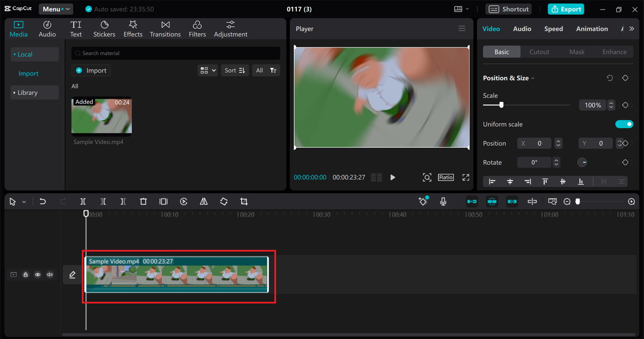Click the preview zoom-fit icon
This screenshot has height=339, width=644.
coord(427,178)
